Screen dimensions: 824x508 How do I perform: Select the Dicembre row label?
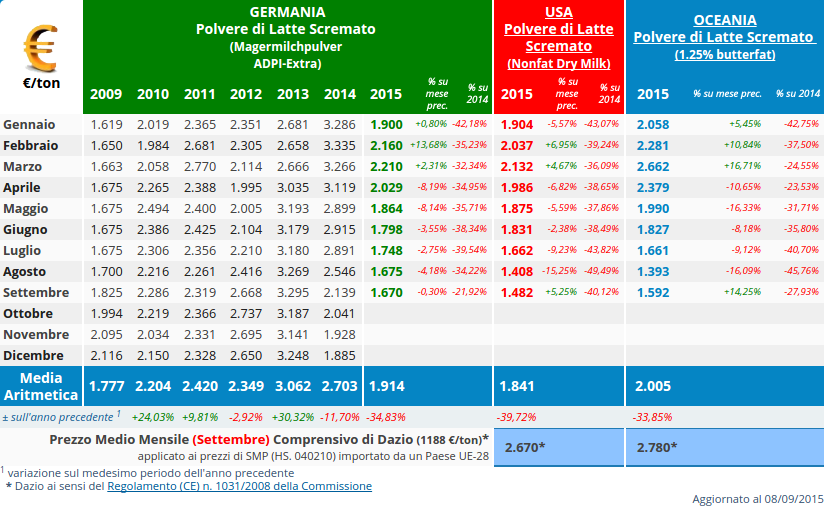coord(35,355)
